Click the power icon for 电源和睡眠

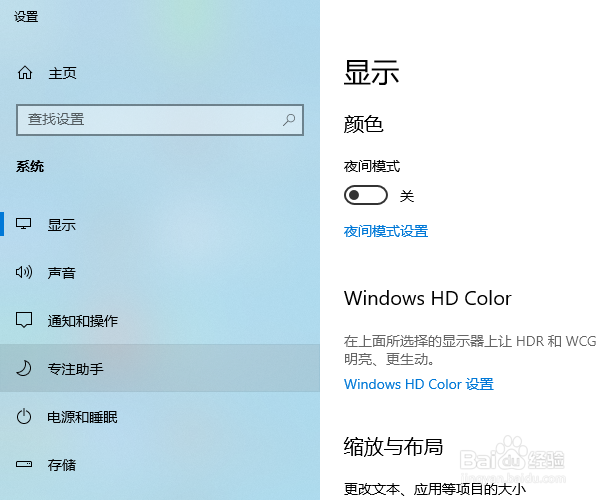pyautogui.click(x=24, y=416)
